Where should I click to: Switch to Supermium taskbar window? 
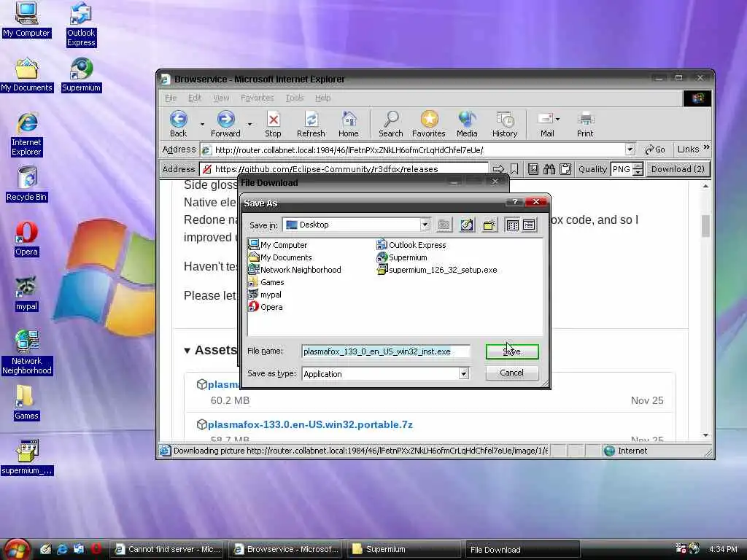click(x=403, y=550)
